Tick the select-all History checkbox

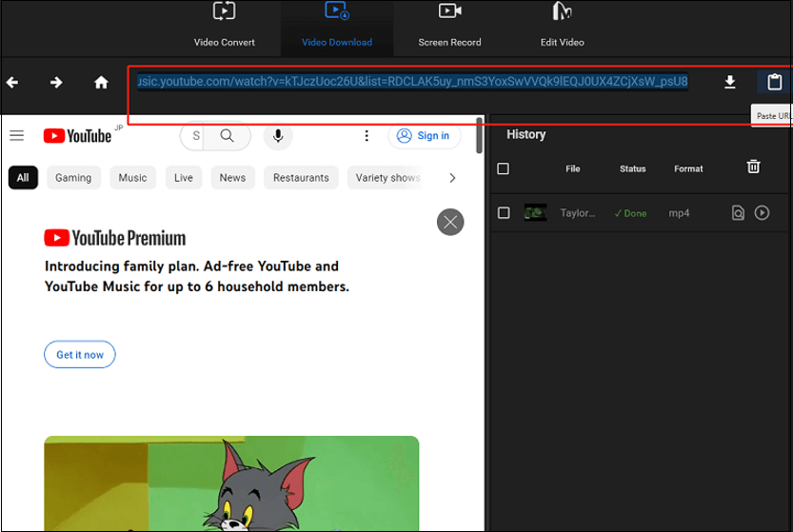click(504, 168)
